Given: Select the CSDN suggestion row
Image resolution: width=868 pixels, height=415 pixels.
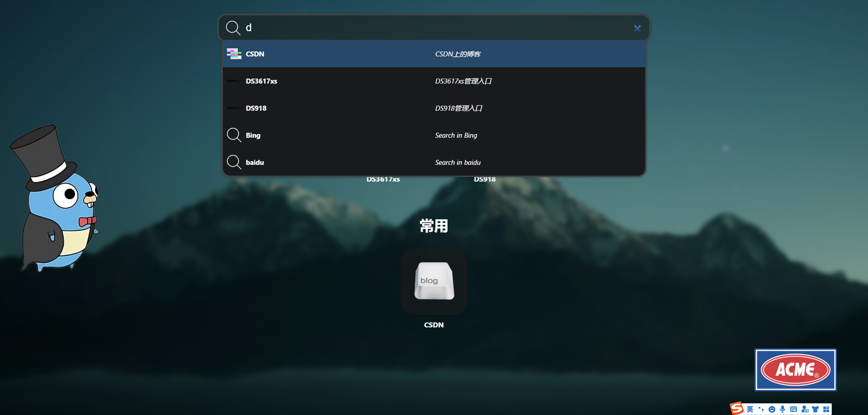Looking at the screenshot, I should tap(434, 54).
